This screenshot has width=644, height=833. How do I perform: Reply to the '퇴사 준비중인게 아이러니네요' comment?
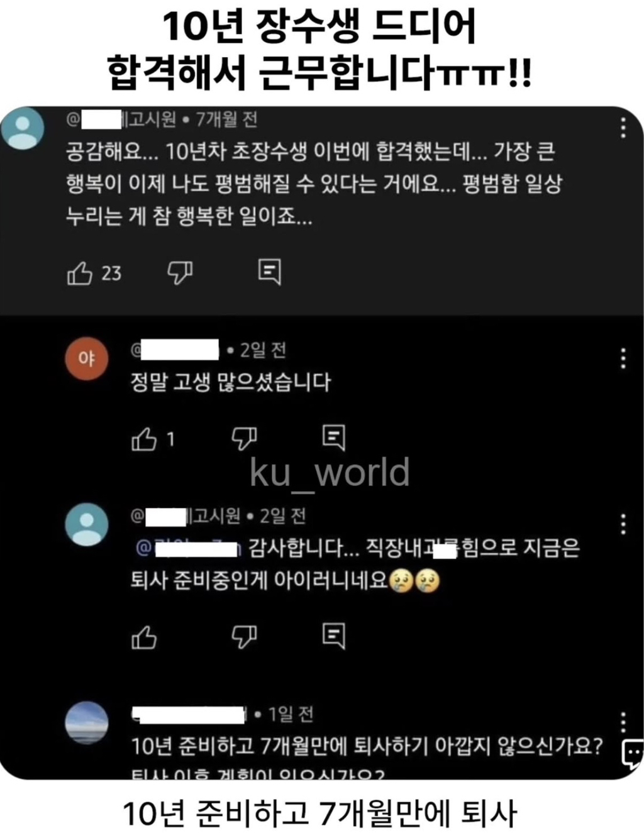pyautogui.click(x=333, y=636)
